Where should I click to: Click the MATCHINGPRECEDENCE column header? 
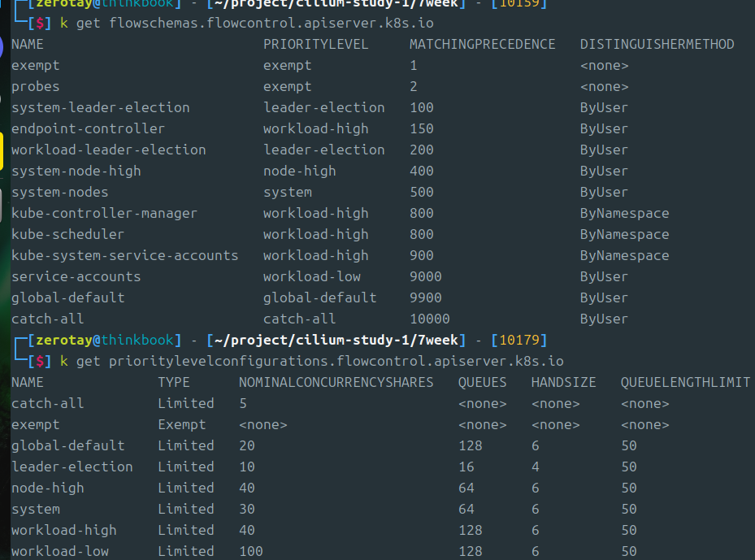pyautogui.click(x=482, y=44)
